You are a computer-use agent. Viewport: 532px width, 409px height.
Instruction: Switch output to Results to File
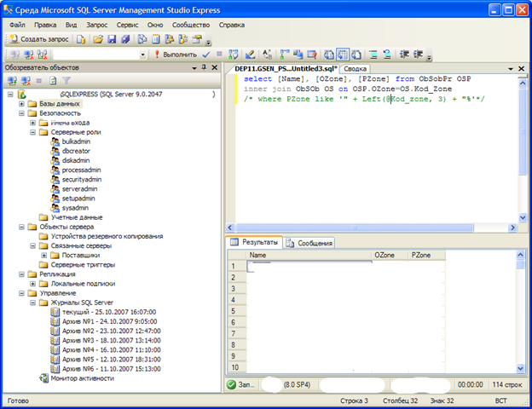click(356, 55)
